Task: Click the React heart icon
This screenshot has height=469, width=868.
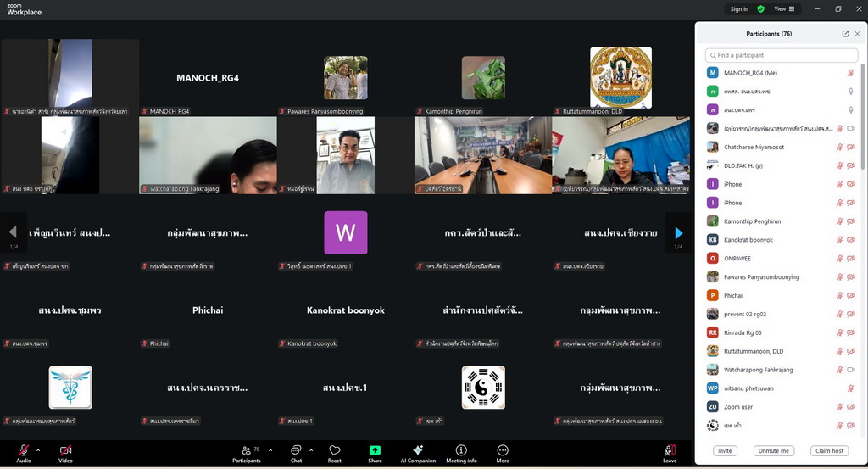Action: 335,453
